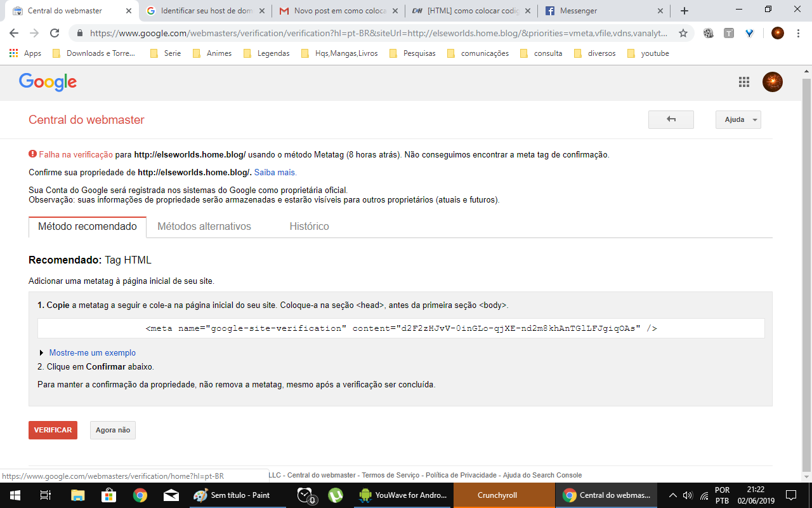Viewport: 812px width, 508px height.
Task: Switch to the 'Identificar seu host' browser tab
Action: pos(205,11)
